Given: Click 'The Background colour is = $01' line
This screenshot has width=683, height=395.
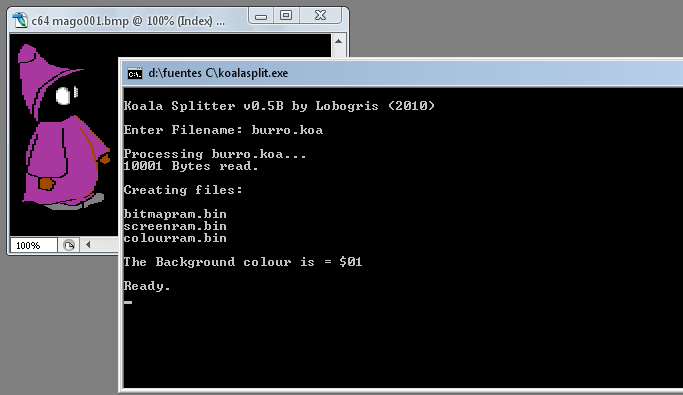Looking at the screenshot, I should 243,262.
